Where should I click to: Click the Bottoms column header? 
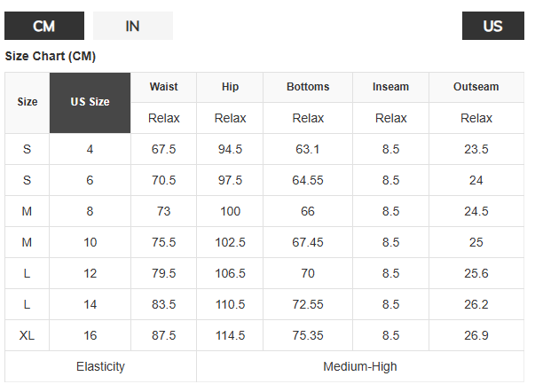coord(308,87)
